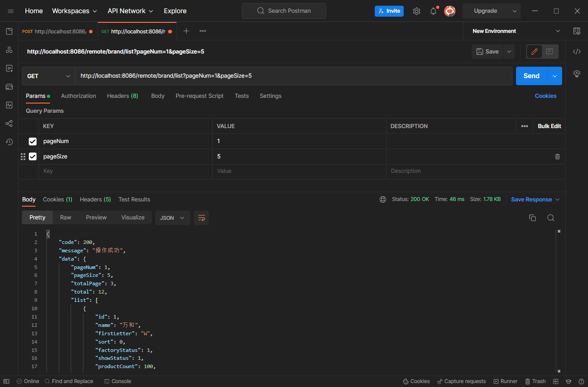
Task: Change the JSON format dropdown
Action: (172, 218)
